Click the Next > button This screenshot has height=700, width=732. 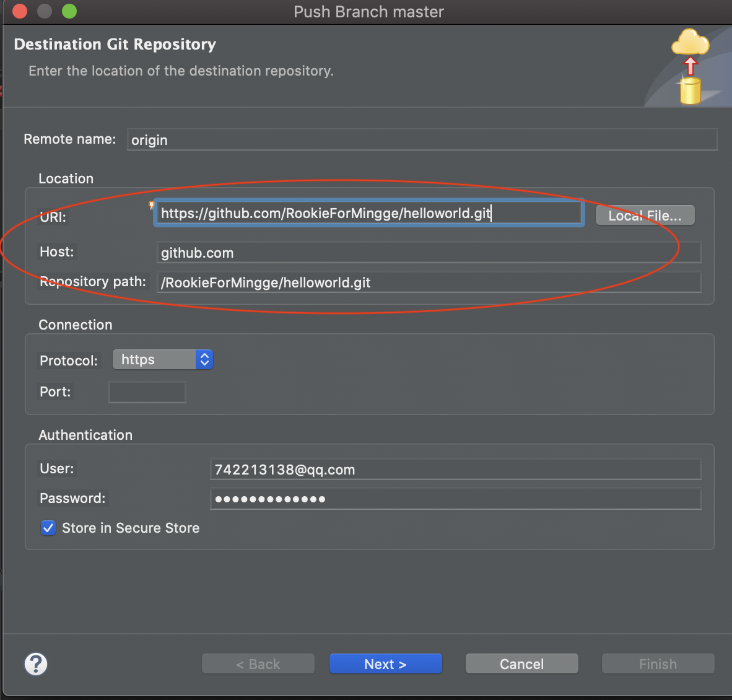point(386,663)
